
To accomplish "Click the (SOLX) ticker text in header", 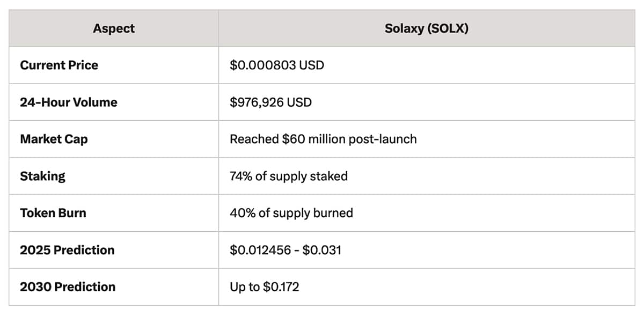I will 447,28.
